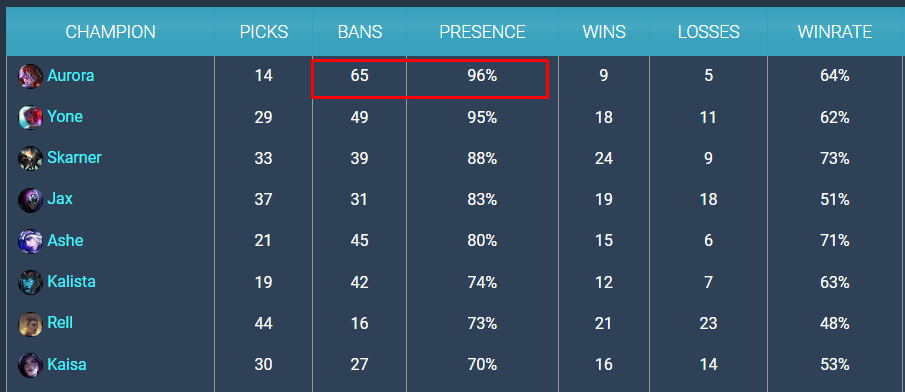The image size is (905, 392).
Task: Sort table by CHAMPION column header
Action: (x=110, y=32)
